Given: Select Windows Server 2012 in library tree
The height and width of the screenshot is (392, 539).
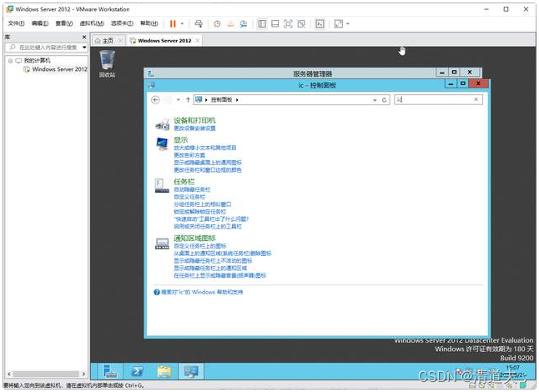Looking at the screenshot, I should tap(59, 69).
